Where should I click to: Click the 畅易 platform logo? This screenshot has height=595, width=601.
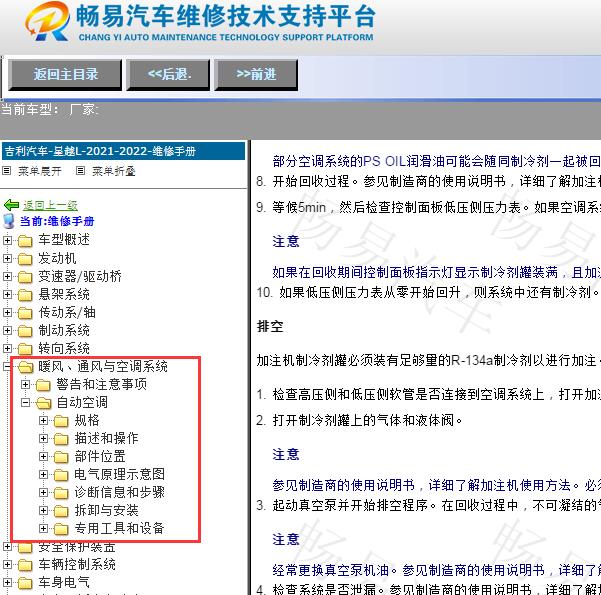48,21
